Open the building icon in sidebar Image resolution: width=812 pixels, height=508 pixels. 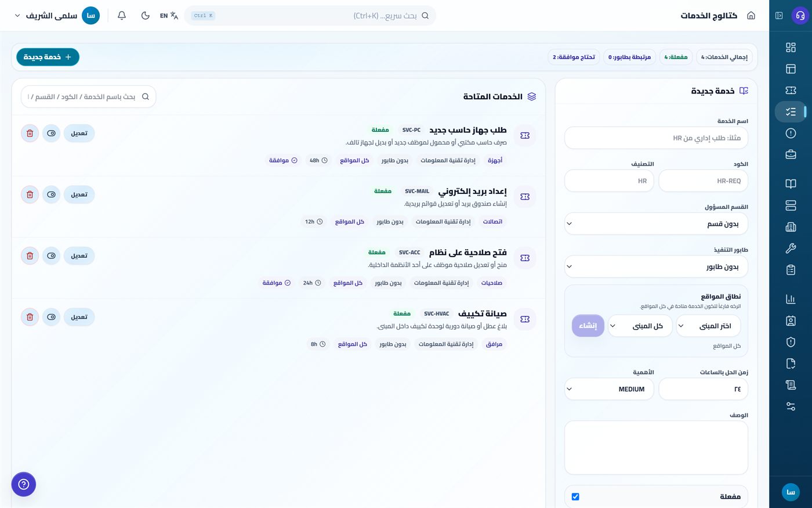click(791, 227)
